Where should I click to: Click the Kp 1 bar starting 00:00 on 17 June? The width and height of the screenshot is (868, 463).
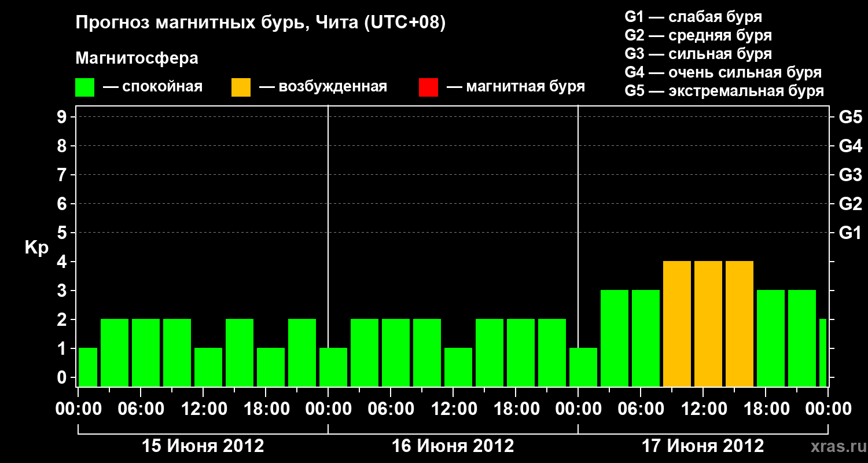[583, 367]
